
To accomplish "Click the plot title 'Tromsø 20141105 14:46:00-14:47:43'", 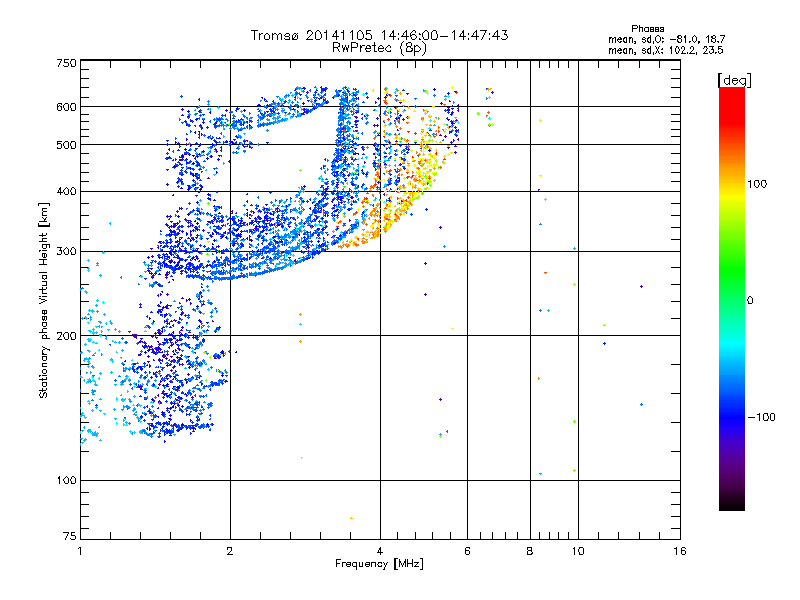I will [379, 35].
